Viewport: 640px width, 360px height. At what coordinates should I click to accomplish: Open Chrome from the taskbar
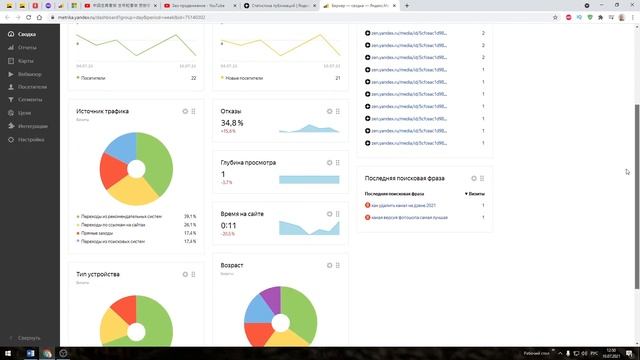coord(47,353)
